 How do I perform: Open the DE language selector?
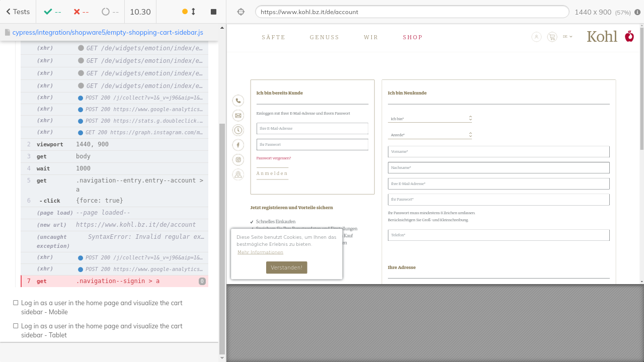pyautogui.click(x=568, y=37)
